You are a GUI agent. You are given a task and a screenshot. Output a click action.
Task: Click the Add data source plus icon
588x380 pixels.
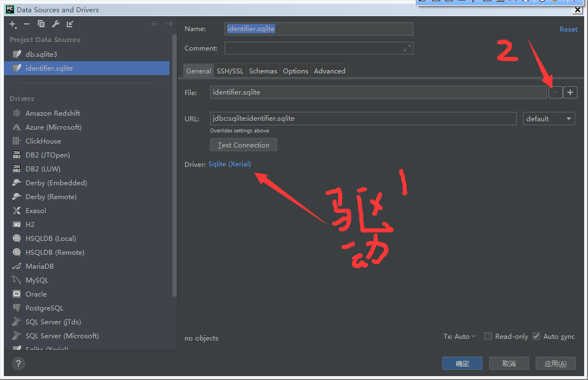tap(13, 24)
